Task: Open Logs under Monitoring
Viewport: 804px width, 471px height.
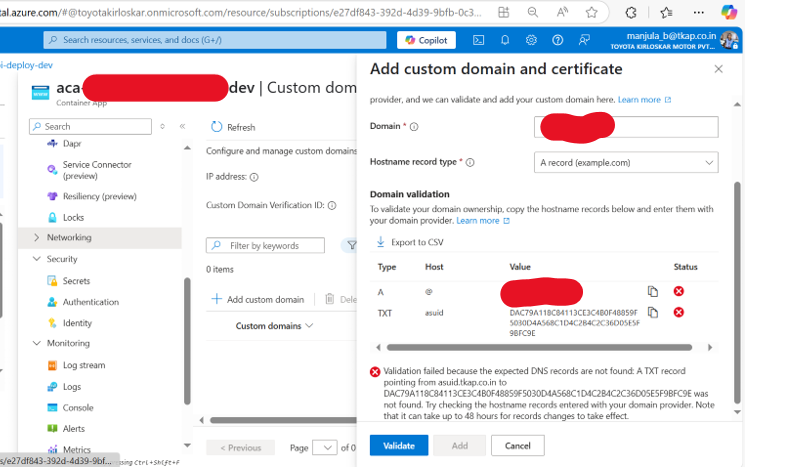Action: 71,386
